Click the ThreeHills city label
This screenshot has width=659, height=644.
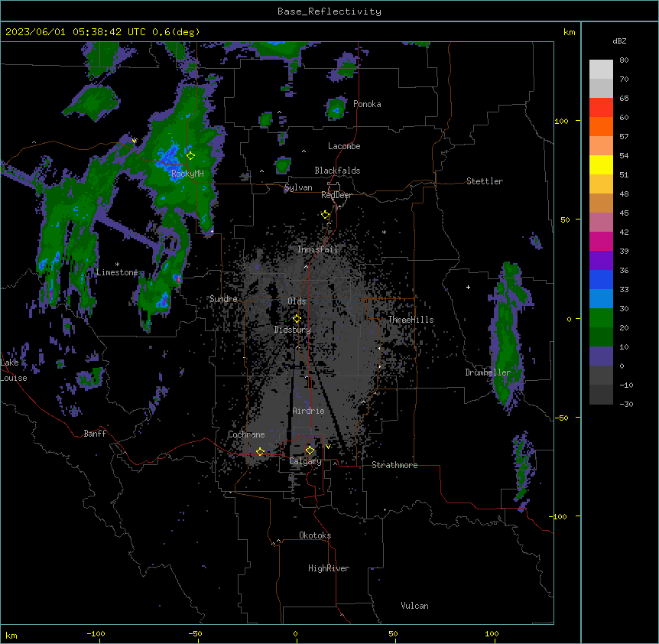411,320
